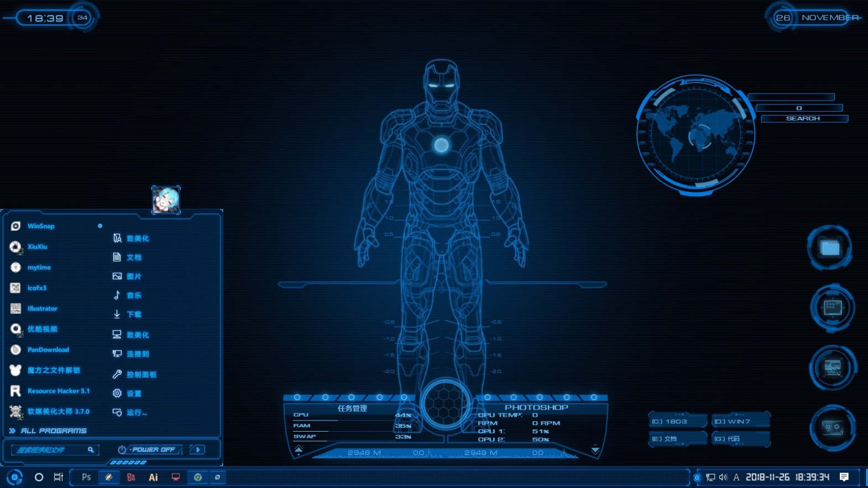
Task: Click the start menu search field
Action: pyautogui.click(x=50, y=450)
